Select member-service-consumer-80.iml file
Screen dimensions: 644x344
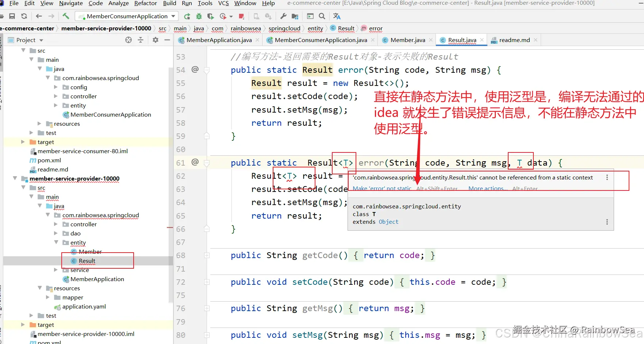tap(83, 151)
